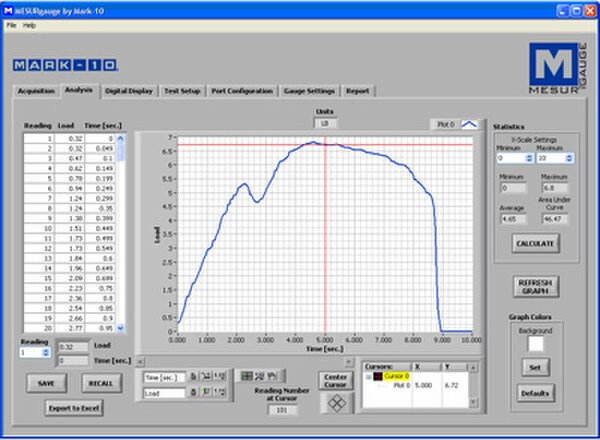Click the cursor legend scroll-down arrow
This screenshot has width=600, height=440.
click(473, 403)
